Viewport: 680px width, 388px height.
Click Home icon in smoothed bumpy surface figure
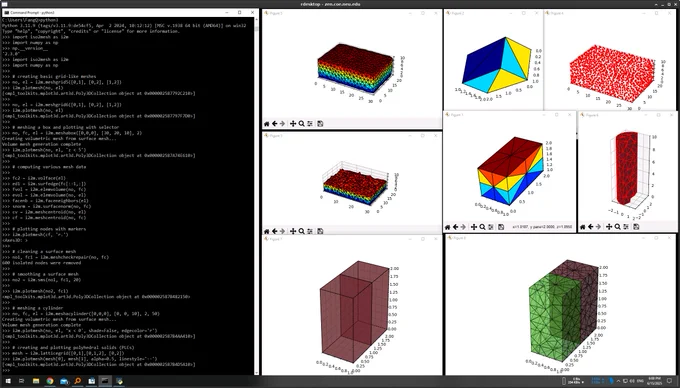pos(267,231)
